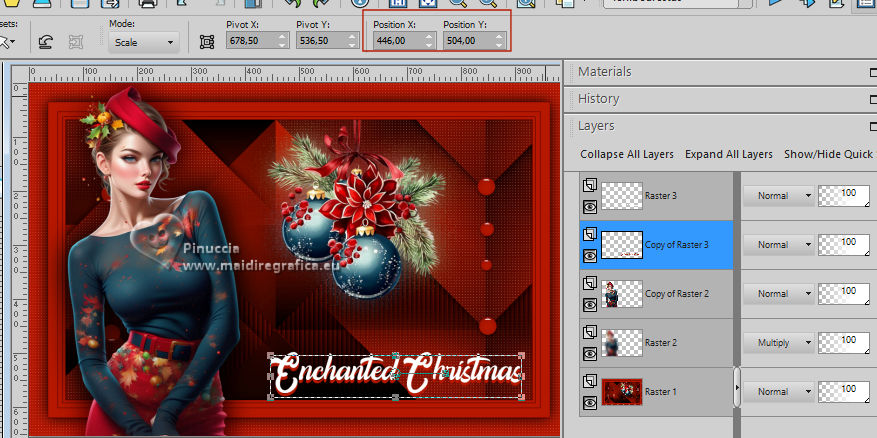The width and height of the screenshot is (877, 438).
Task: Click the Position X spinner arrows
Action: coord(430,40)
